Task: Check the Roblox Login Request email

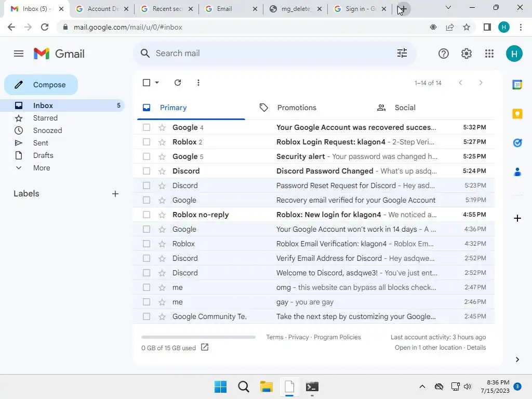Action: (147, 142)
